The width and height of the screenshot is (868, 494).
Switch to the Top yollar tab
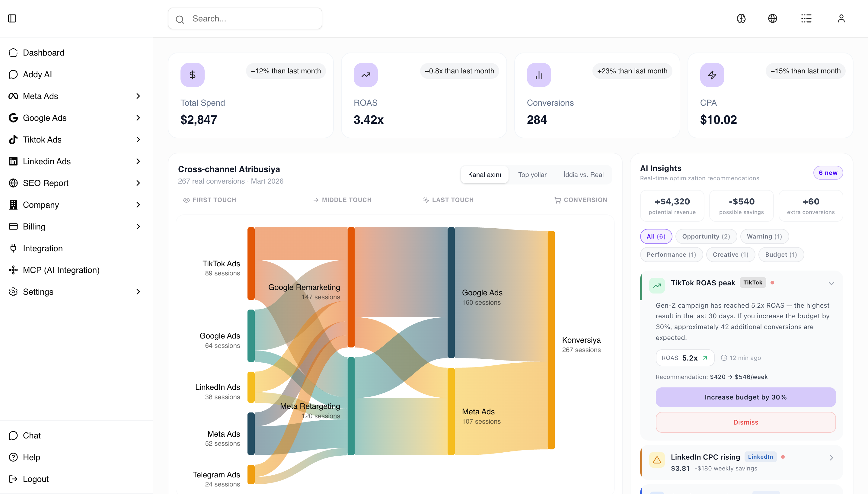pyautogui.click(x=532, y=175)
